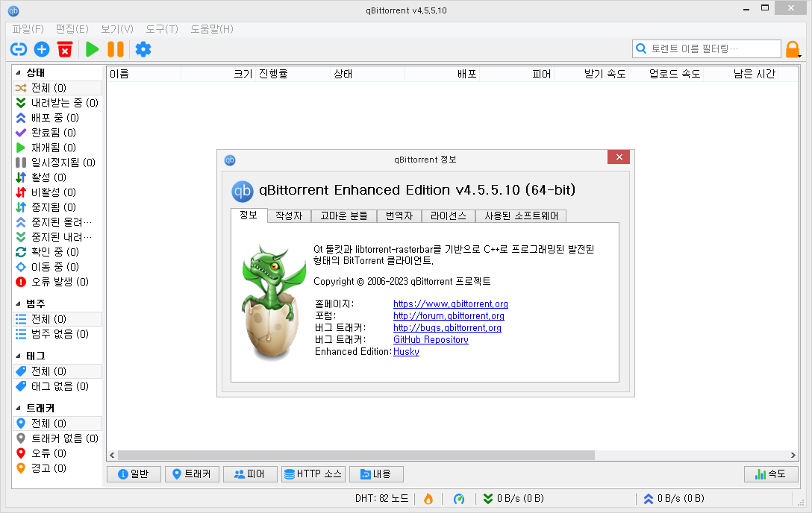
Task: Sort by the 받기 속도 column header
Action: 591,74
